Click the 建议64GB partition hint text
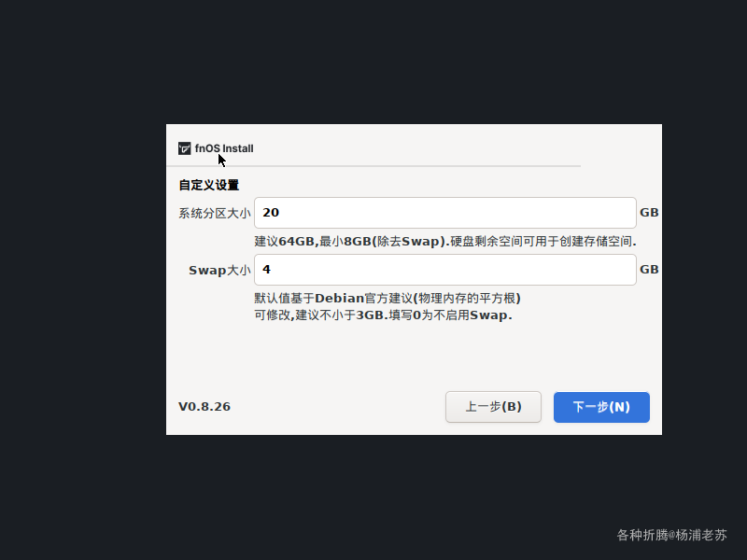The image size is (747, 560). pos(445,242)
